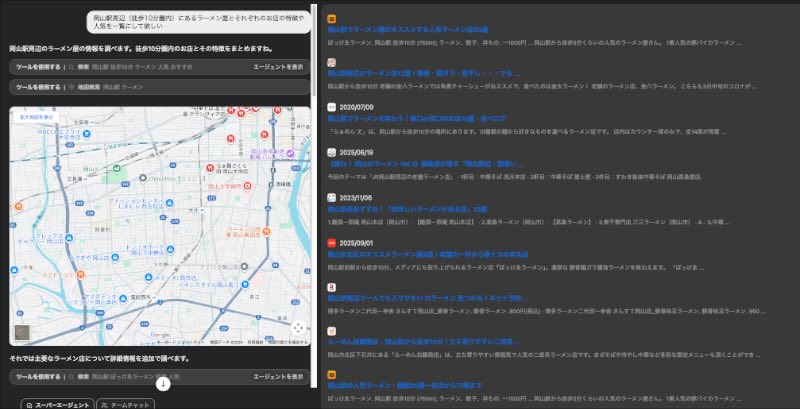Open the first result titled 人気ラーメン店20選
800x409 pixels.
click(x=408, y=30)
